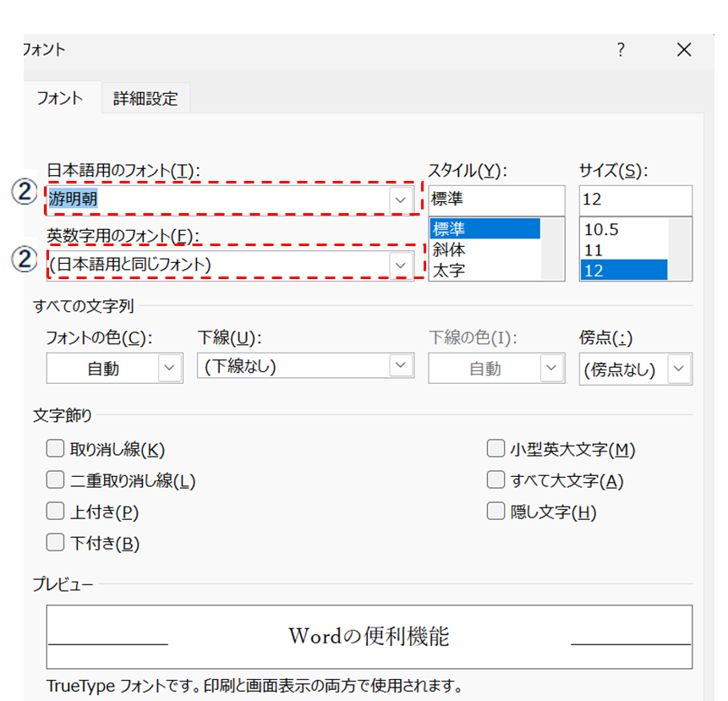Click the サイズ input field
Viewport: 728px width, 701px height.
tap(635, 200)
